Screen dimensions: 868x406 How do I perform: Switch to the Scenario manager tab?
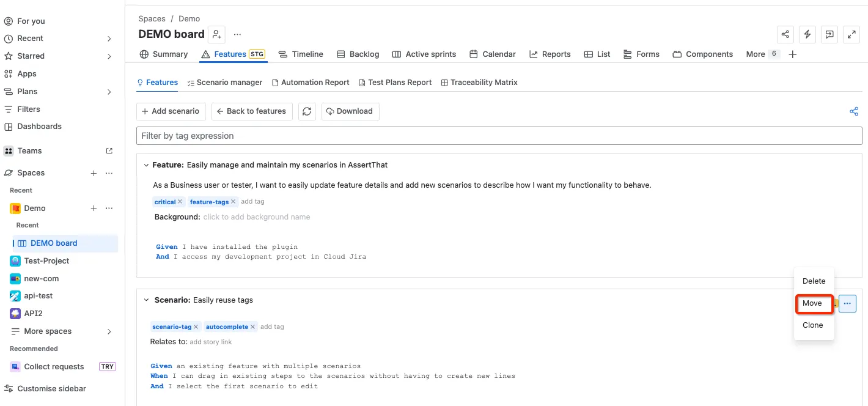click(x=224, y=83)
